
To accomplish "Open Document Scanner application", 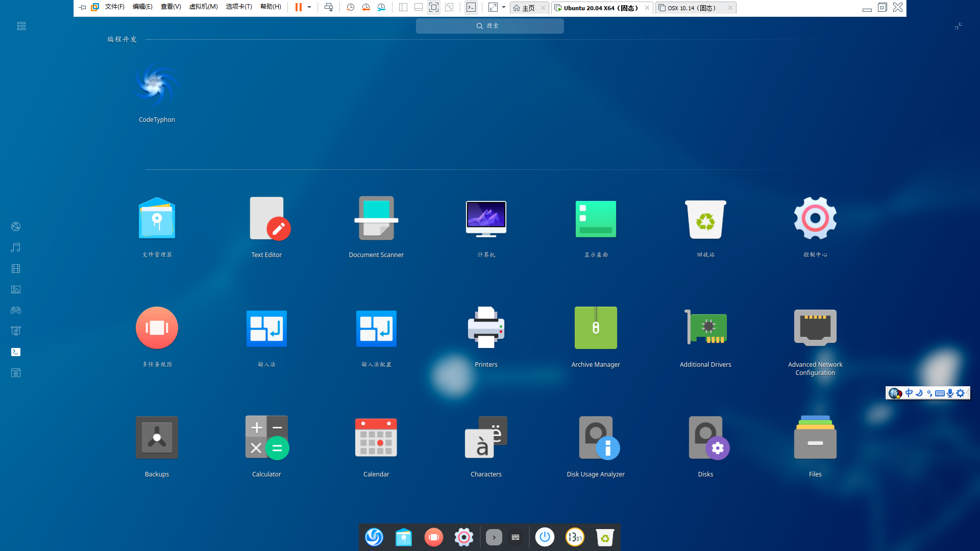I will [x=376, y=219].
